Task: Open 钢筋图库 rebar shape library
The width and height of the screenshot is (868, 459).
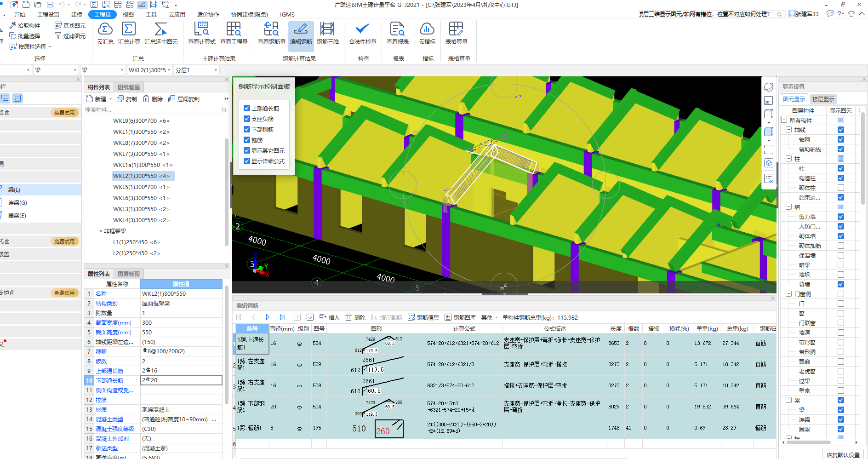Action: tap(460, 317)
